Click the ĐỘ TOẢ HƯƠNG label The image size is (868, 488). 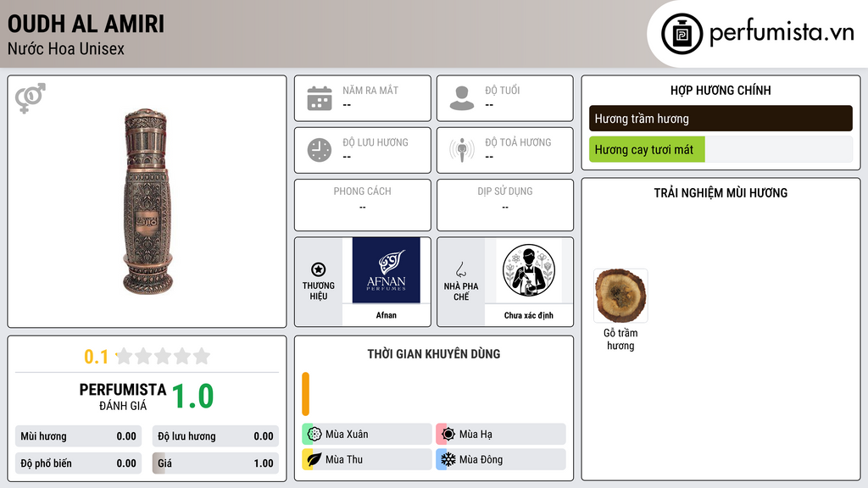click(x=518, y=142)
